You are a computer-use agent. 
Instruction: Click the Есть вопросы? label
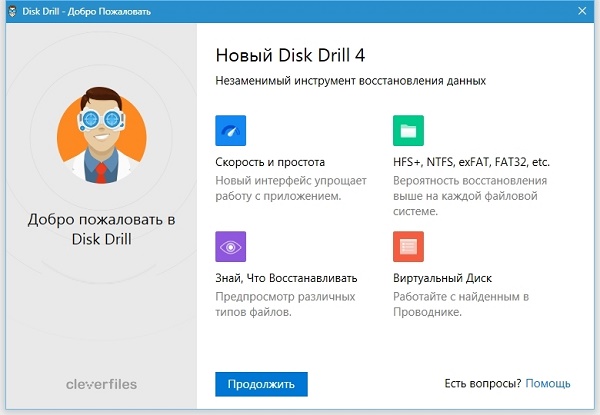[483, 383]
